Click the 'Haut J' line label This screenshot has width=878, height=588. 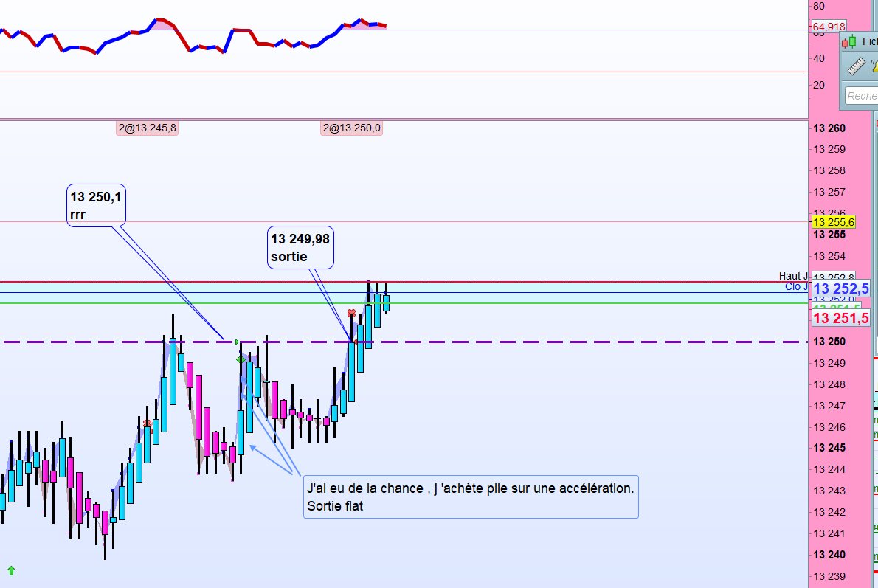pos(793,276)
